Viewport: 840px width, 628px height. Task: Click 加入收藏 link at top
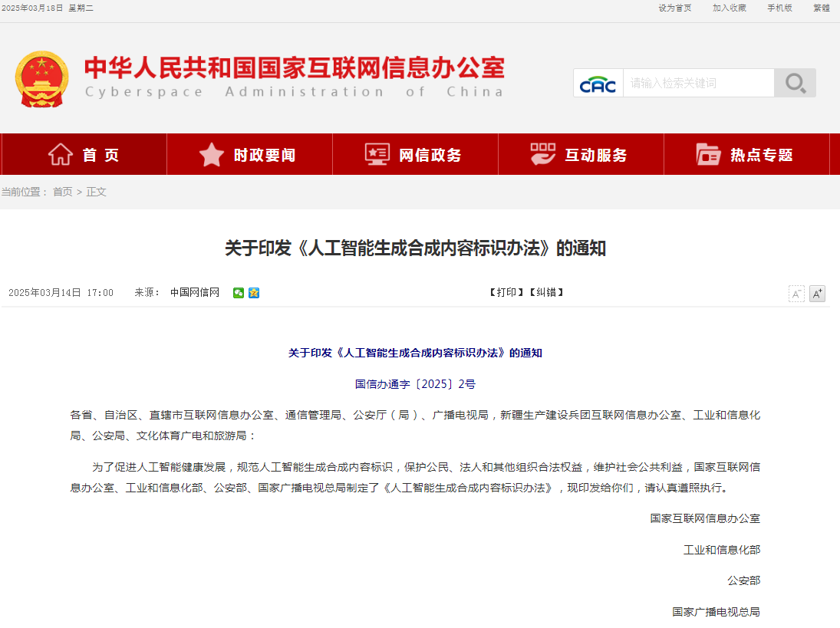coord(729,8)
